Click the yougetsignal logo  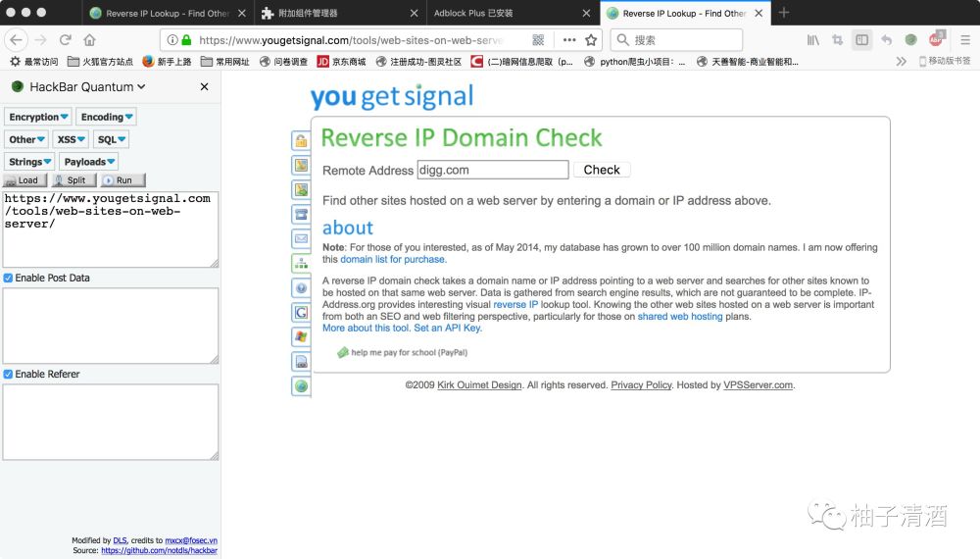(x=392, y=96)
